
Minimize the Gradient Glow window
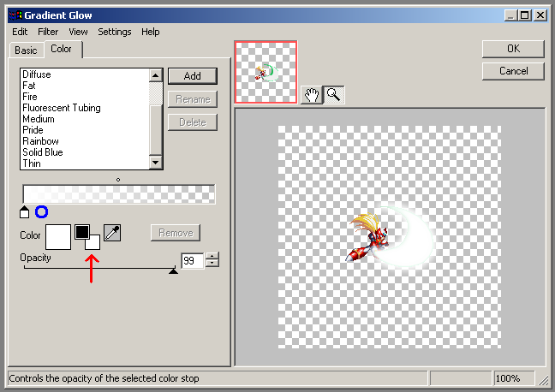(510, 15)
